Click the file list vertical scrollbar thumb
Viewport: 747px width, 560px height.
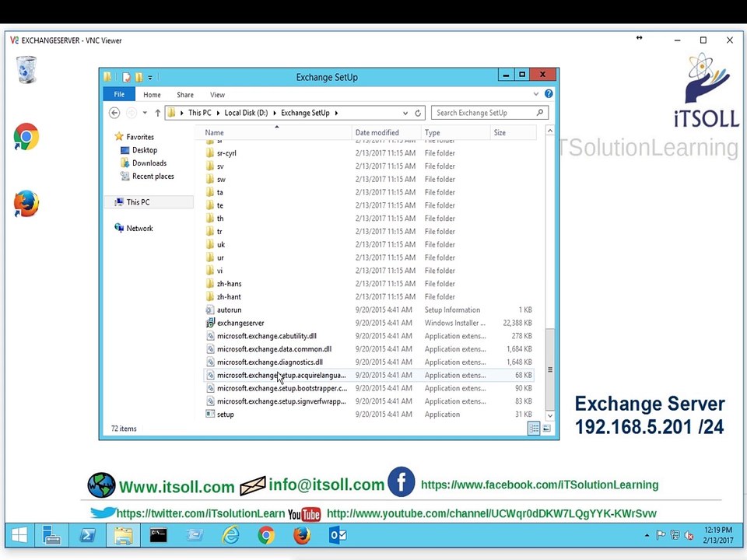tap(550, 369)
